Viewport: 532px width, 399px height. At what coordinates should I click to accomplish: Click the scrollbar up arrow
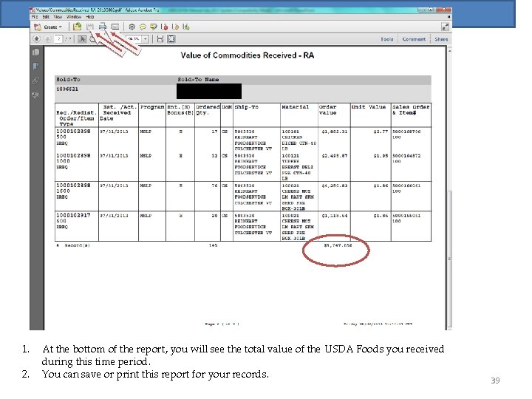(449, 50)
